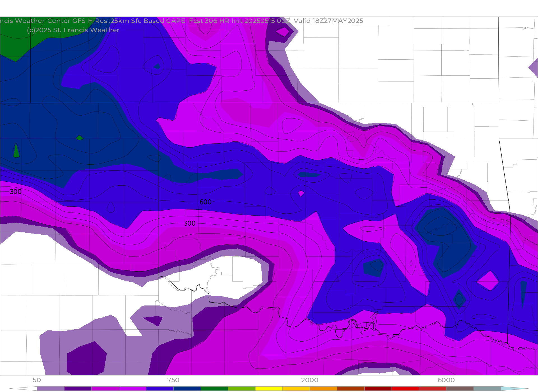Click the '6000' color bar label
This screenshot has width=538, height=392.
coord(446,380)
